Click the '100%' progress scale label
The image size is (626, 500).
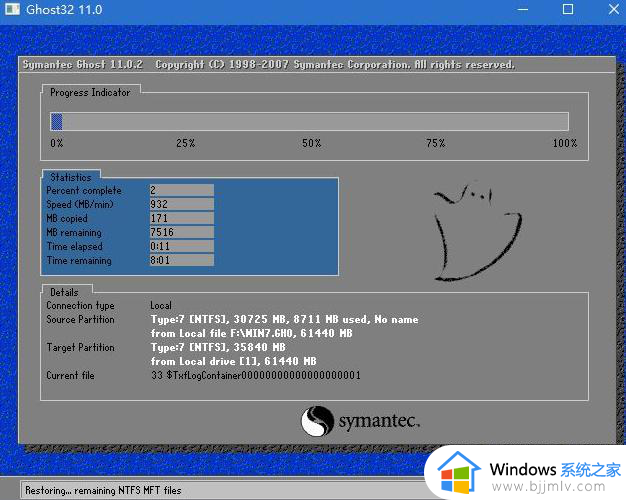click(x=565, y=143)
